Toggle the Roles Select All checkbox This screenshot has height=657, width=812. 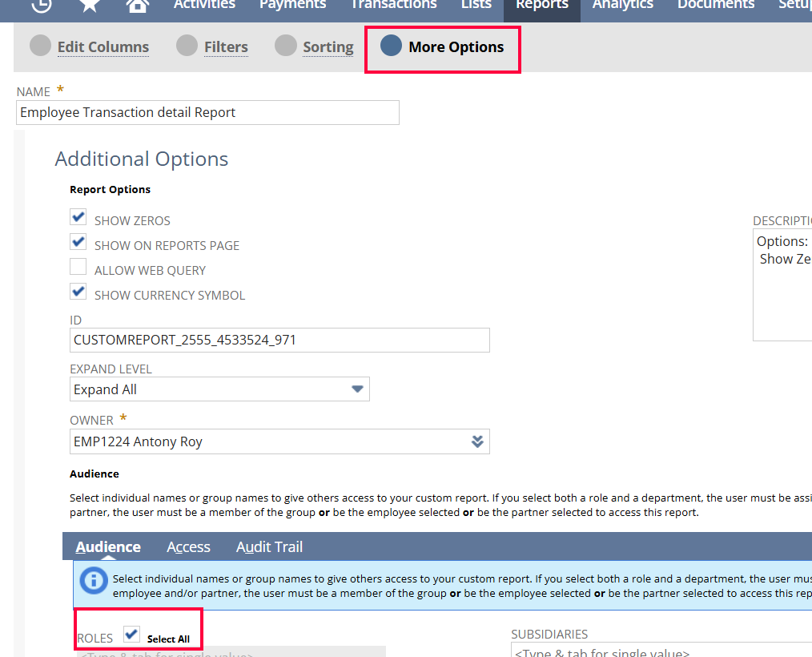[132, 635]
